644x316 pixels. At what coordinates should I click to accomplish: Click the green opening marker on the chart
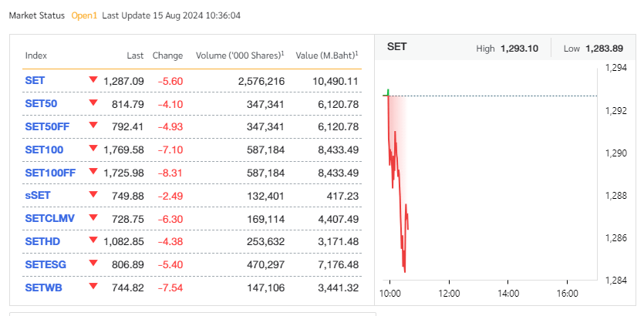point(387,92)
